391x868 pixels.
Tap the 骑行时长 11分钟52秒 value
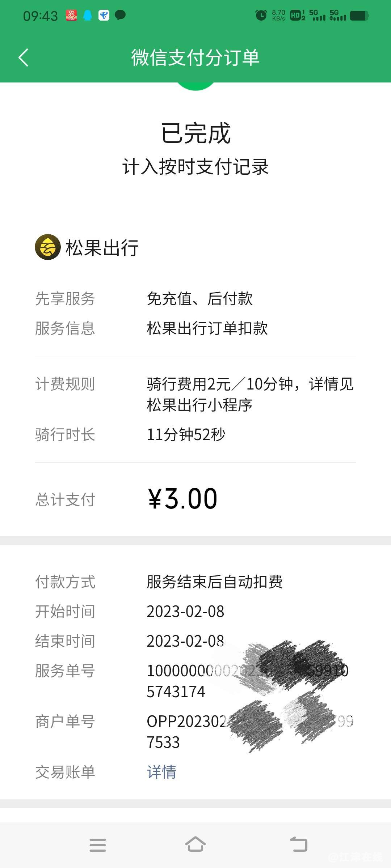(186, 434)
